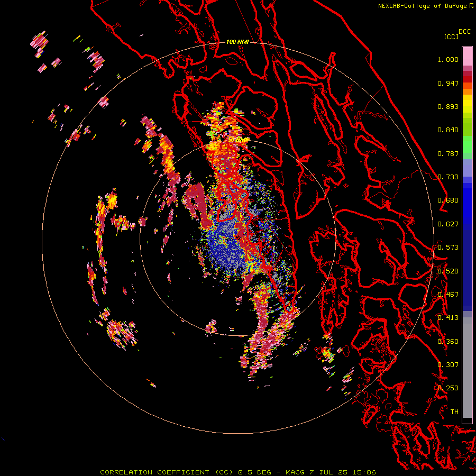Select the 0.467 scale value

[448, 295]
